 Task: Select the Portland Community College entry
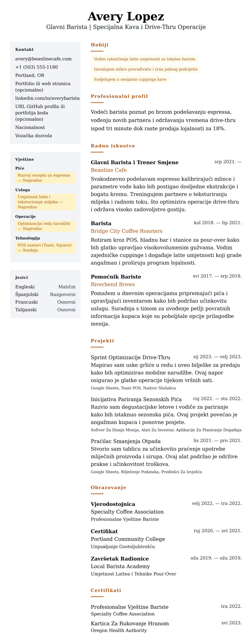[128, 539]
